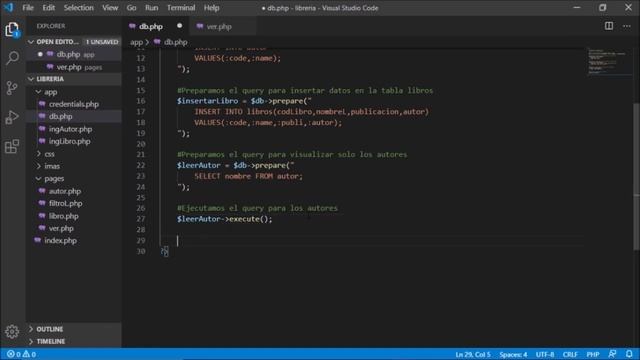The width and height of the screenshot is (640, 360).
Task: Change indentation via Spaces: 4
Action: (513, 354)
